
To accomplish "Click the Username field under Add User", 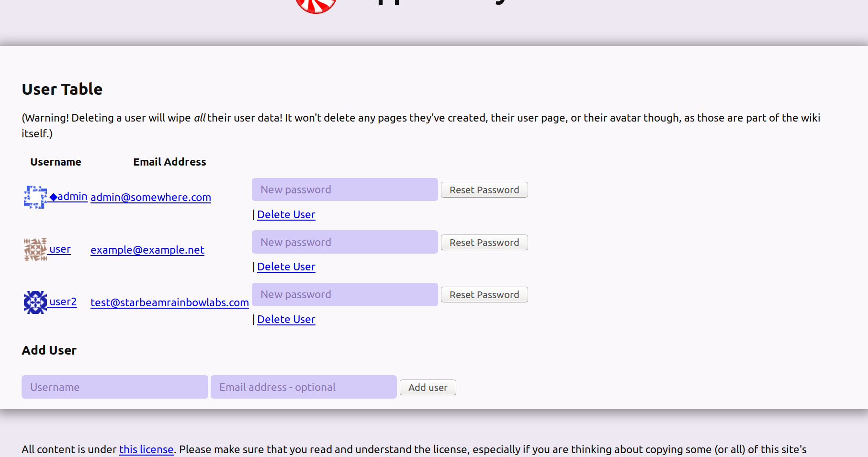I will pos(114,387).
